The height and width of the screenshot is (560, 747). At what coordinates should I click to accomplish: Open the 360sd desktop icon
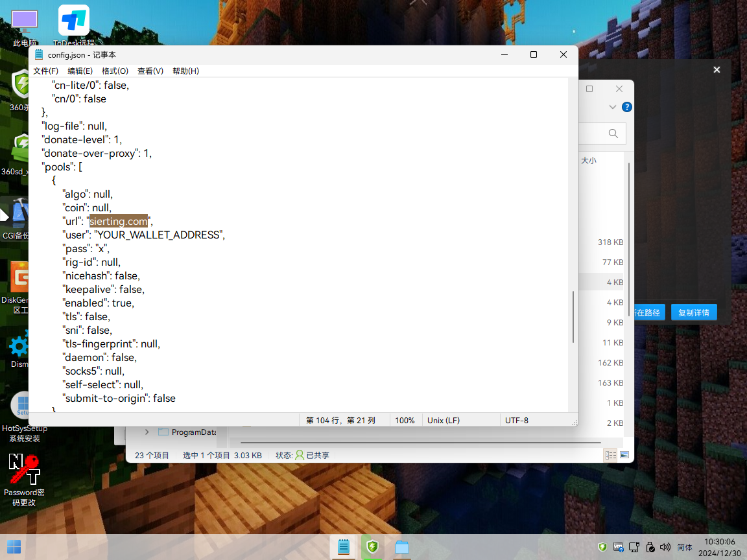pos(17,155)
